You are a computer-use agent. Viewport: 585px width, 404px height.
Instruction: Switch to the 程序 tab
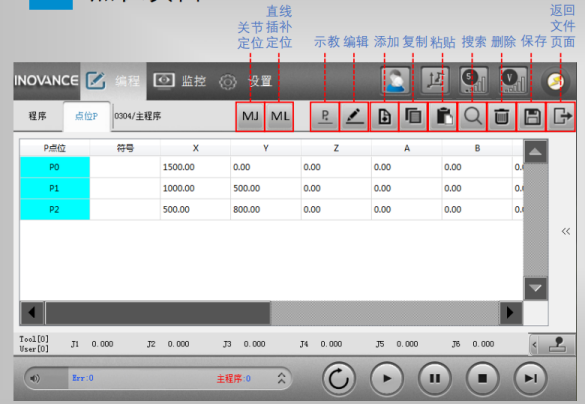(x=38, y=116)
